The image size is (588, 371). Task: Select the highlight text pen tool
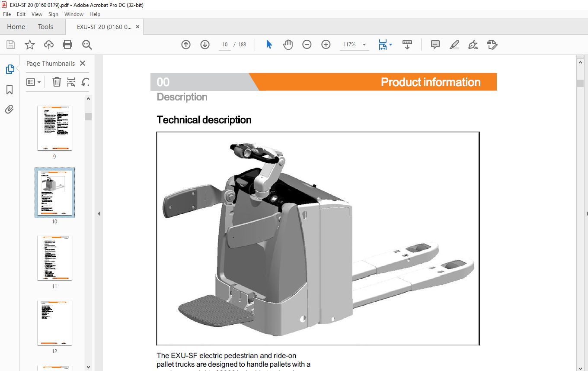[454, 45]
